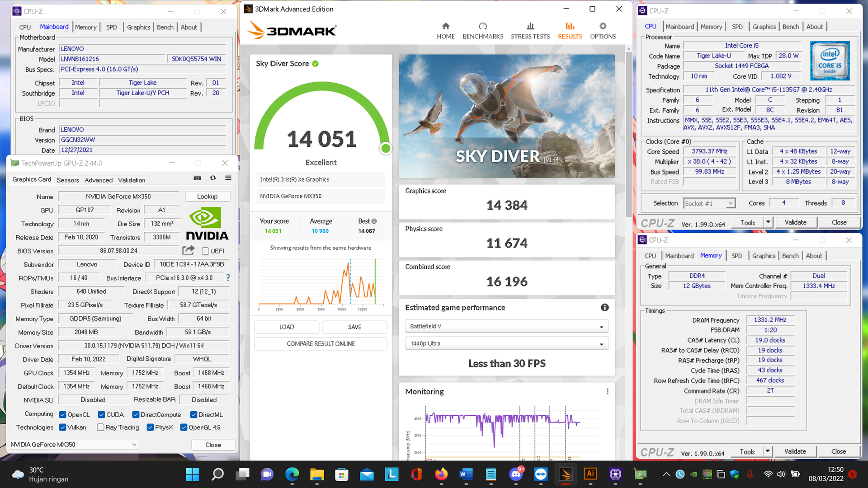Open Windows Start menu
The width and height of the screenshot is (868, 488).
coord(193,474)
